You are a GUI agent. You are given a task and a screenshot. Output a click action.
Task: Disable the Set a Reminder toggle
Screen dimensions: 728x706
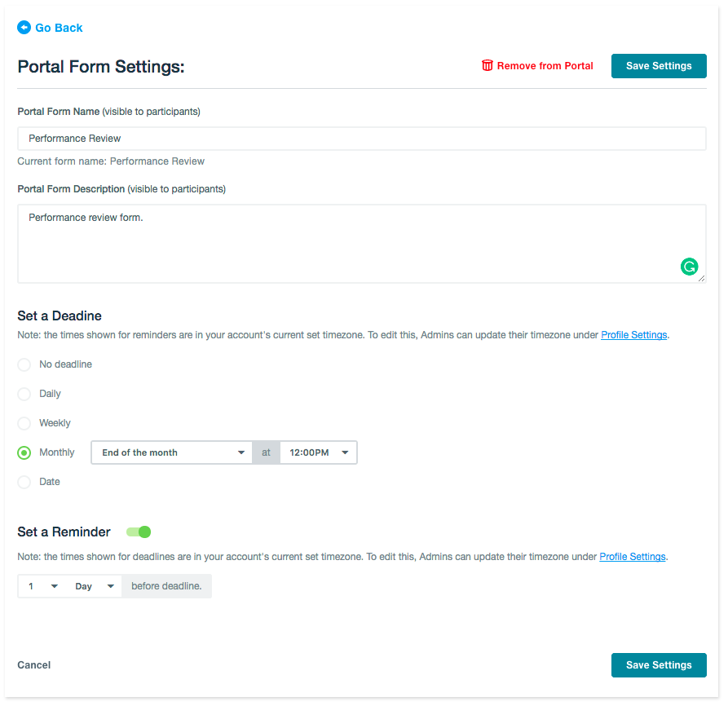(x=139, y=532)
